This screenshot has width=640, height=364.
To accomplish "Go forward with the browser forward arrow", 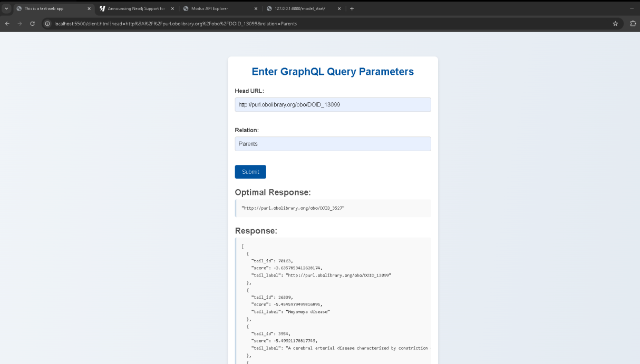I will point(20,24).
